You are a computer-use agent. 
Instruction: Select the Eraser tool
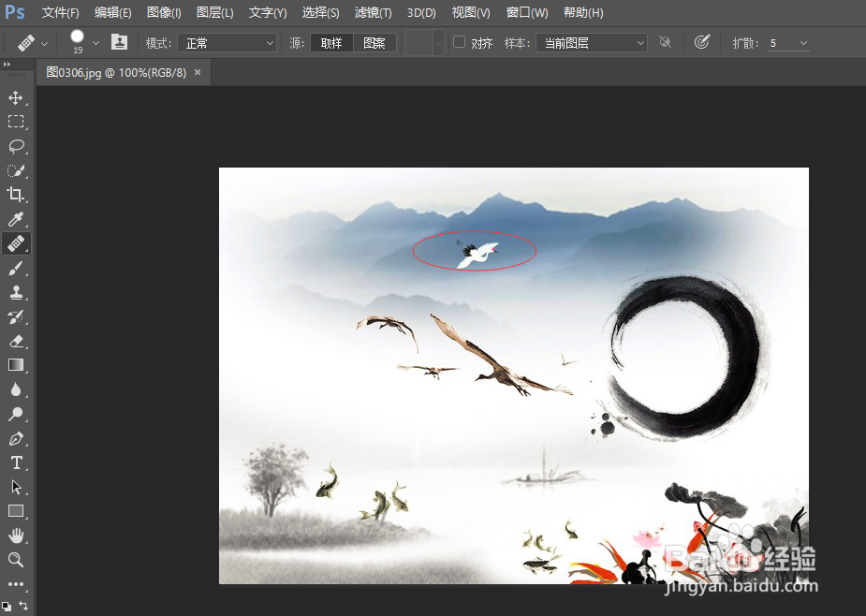click(x=16, y=341)
